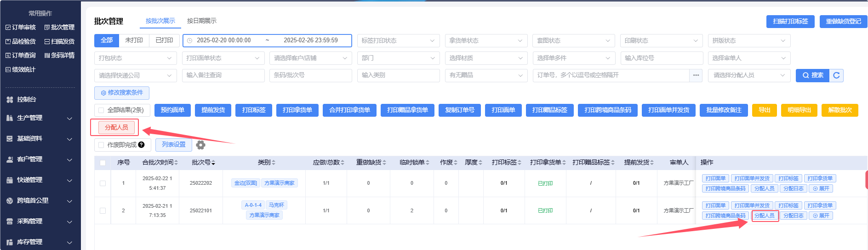The width and height of the screenshot is (868, 250).
Task: Sort by 打印拿货单 column
Action: [x=564, y=163]
